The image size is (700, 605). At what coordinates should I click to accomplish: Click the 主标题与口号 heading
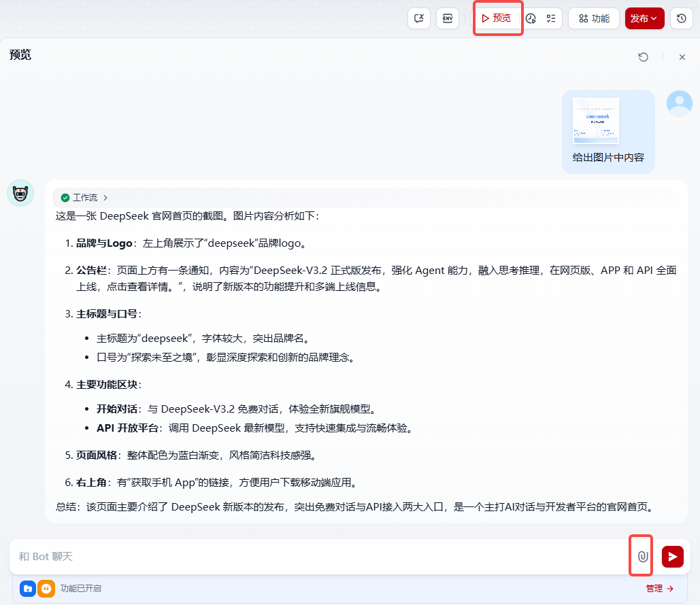[107, 313]
